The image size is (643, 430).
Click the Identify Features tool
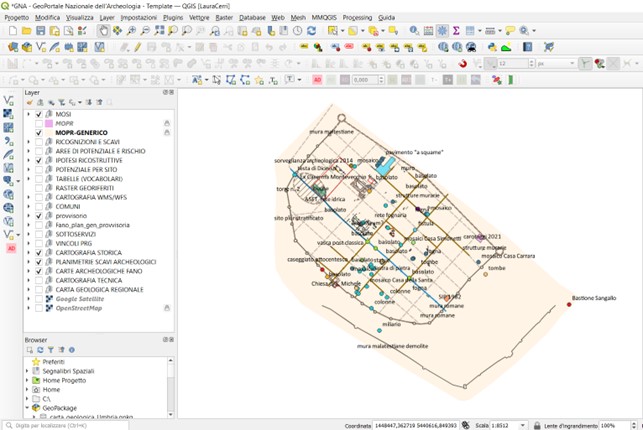click(415, 31)
